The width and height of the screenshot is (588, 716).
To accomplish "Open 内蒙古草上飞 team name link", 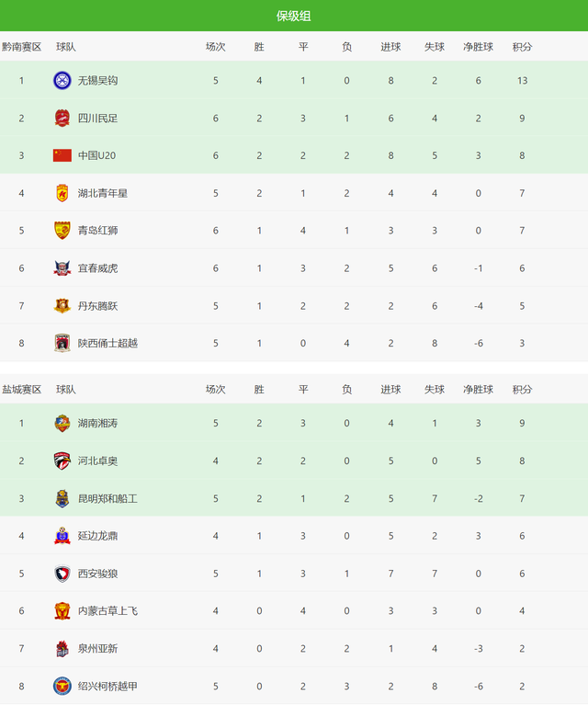I will point(107,611).
